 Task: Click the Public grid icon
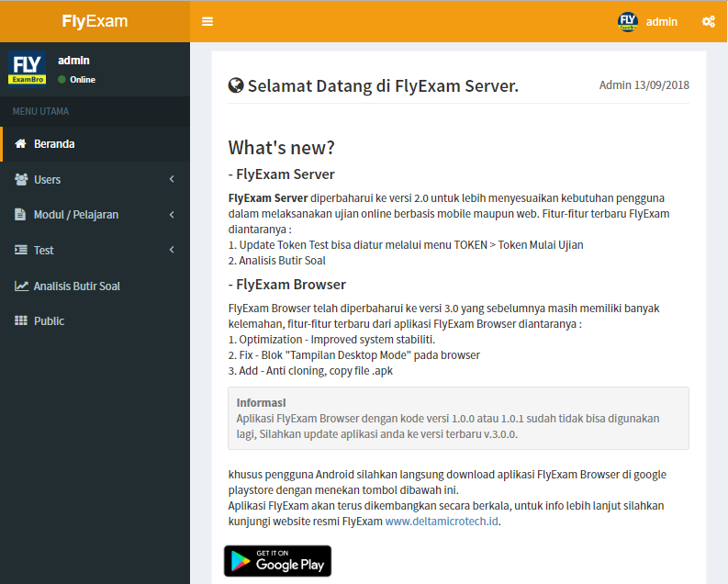21,320
